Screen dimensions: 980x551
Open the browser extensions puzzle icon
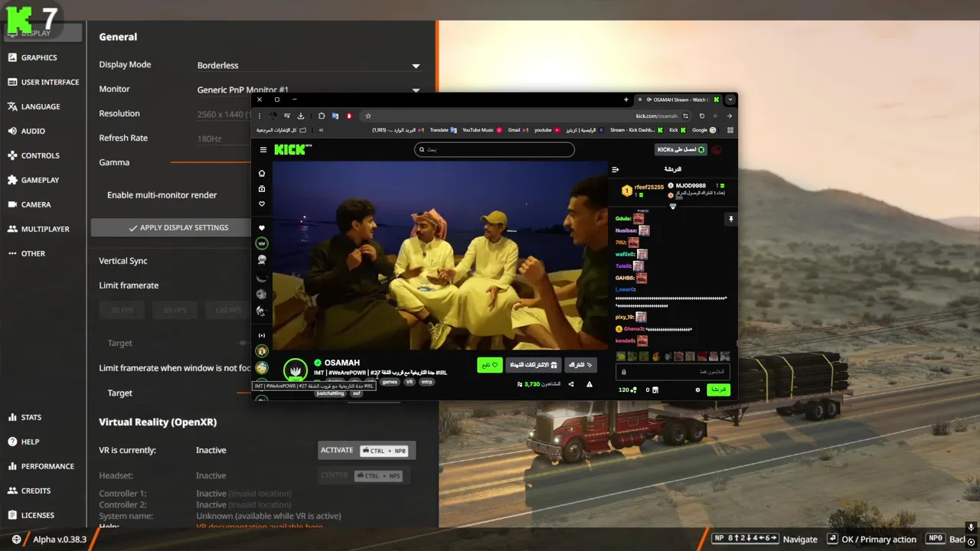(322, 116)
